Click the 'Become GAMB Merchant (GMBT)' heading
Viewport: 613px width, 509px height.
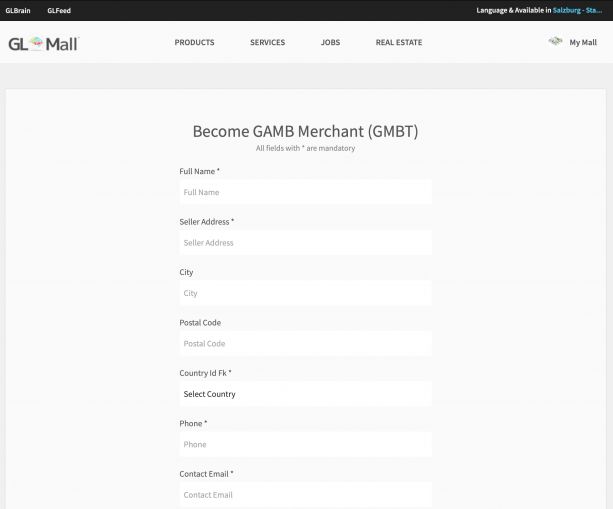305,131
